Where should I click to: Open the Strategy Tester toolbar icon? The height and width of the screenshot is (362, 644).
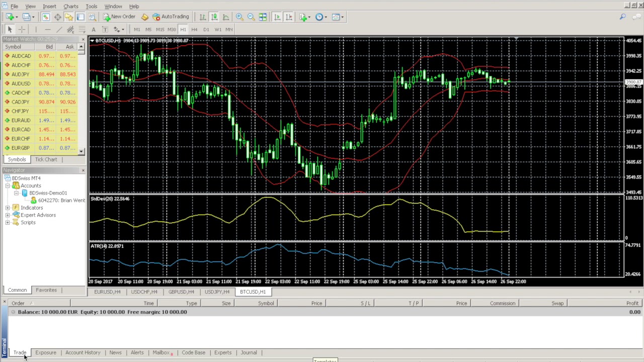(x=92, y=17)
